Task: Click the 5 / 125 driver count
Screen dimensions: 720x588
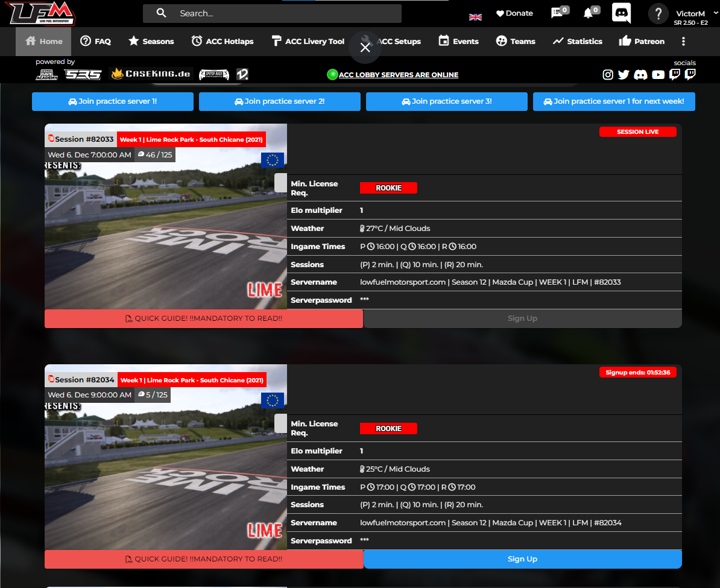Action: 153,394
